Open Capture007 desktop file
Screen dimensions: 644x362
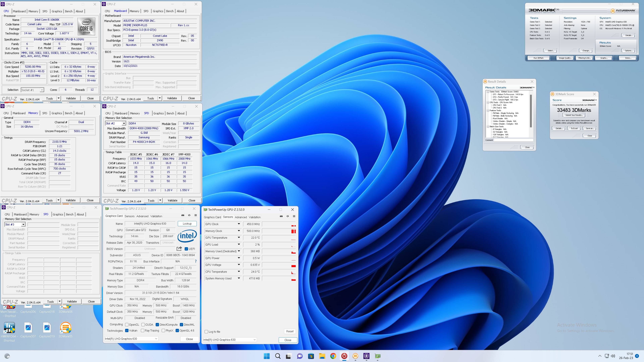tap(28, 330)
